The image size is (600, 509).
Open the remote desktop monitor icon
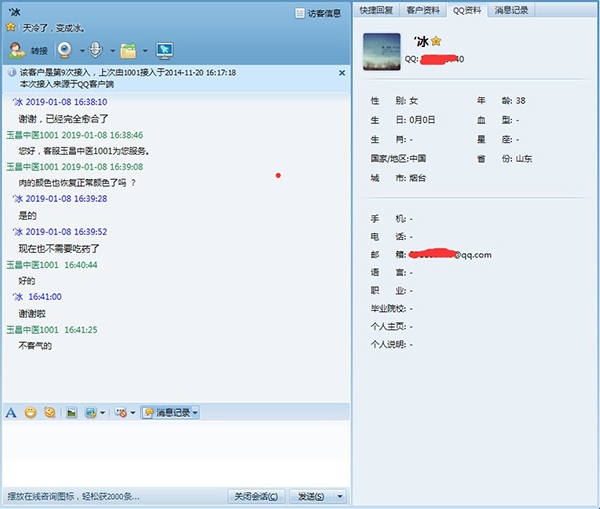pyautogui.click(x=165, y=49)
